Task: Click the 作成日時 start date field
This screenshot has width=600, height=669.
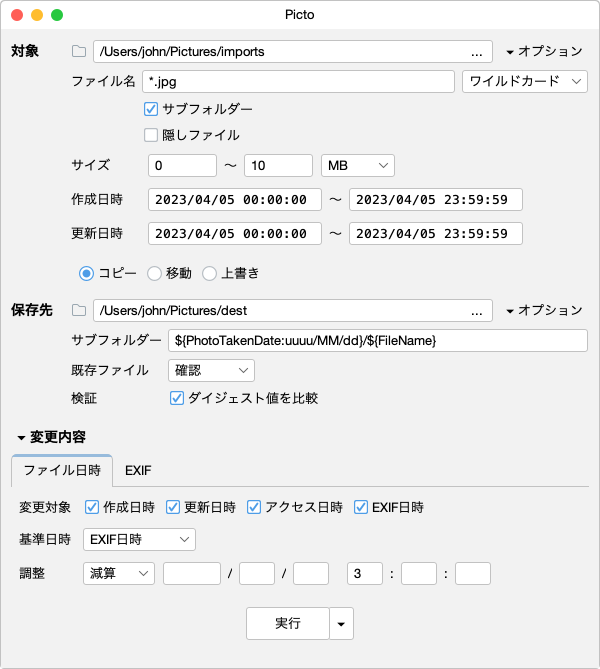Action: (235, 200)
